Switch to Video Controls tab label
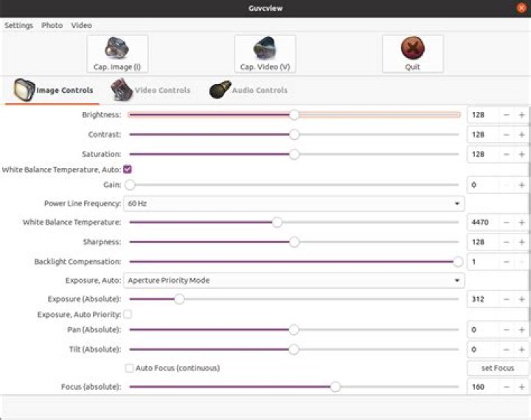The height and width of the screenshot is (420, 531). coord(162,91)
